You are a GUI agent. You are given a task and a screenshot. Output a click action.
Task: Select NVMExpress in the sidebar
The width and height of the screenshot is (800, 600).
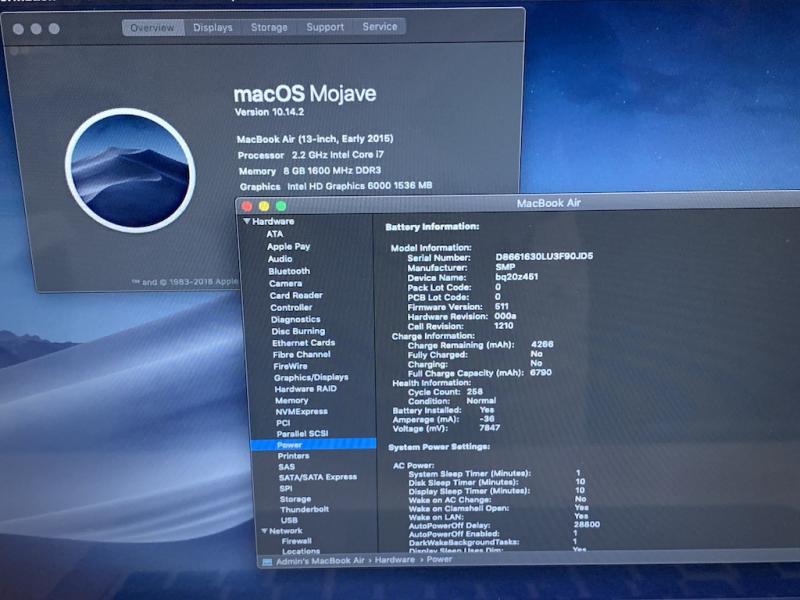click(x=302, y=411)
